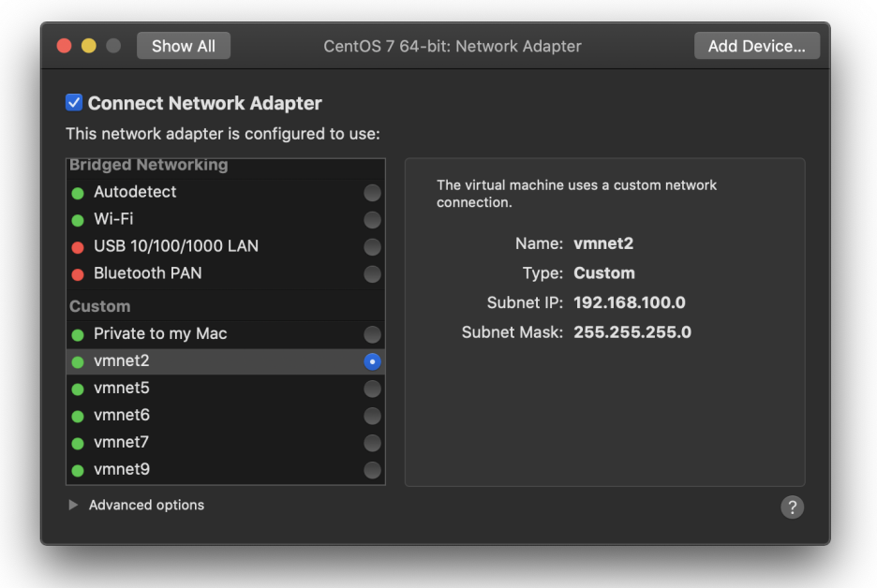Screen dimensions: 877x588
Task: Select the USB 10/100/1000 LAN radio button
Action: click(x=372, y=247)
